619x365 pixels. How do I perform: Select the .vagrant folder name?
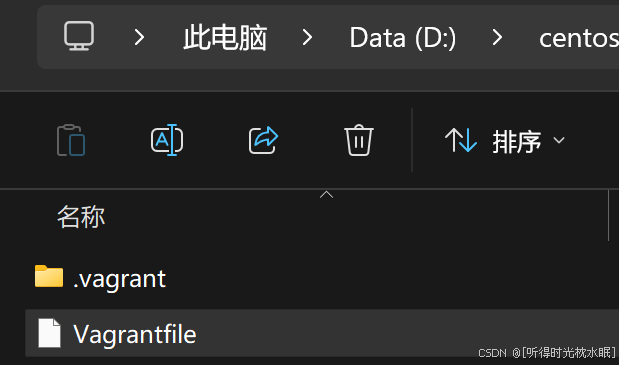click(x=119, y=279)
